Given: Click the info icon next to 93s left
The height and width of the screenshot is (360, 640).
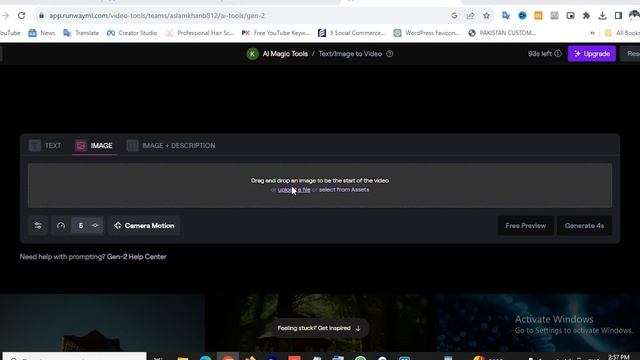Looking at the screenshot, I should click(558, 53).
